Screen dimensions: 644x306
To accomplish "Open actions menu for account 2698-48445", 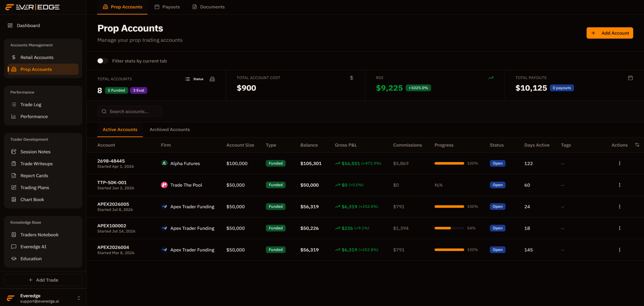I will (x=620, y=164).
